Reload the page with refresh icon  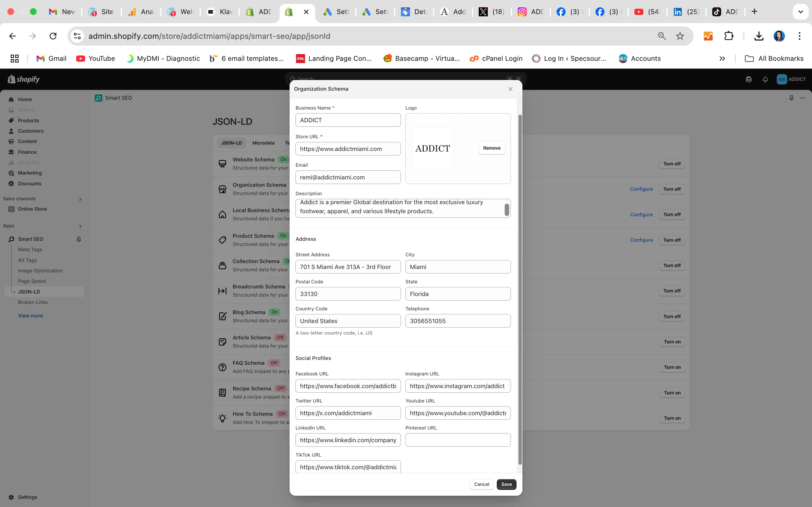(53, 36)
